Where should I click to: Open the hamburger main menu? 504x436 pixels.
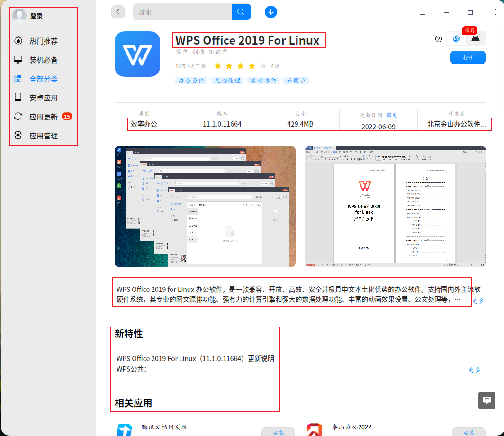tap(423, 12)
